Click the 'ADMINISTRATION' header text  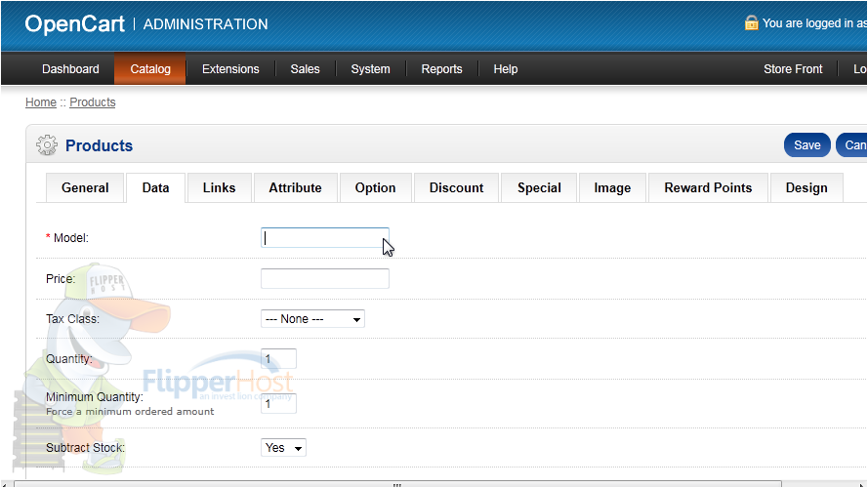tap(205, 24)
